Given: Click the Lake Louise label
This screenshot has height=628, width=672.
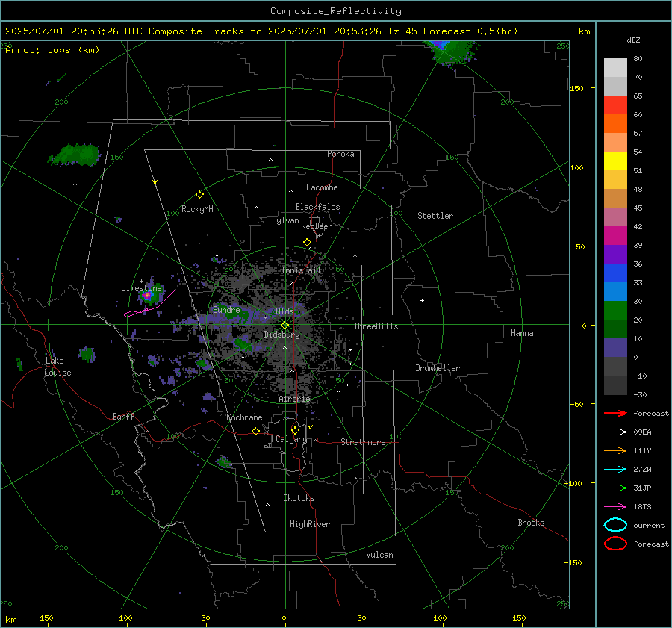Looking at the screenshot, I should pos(57,367).
